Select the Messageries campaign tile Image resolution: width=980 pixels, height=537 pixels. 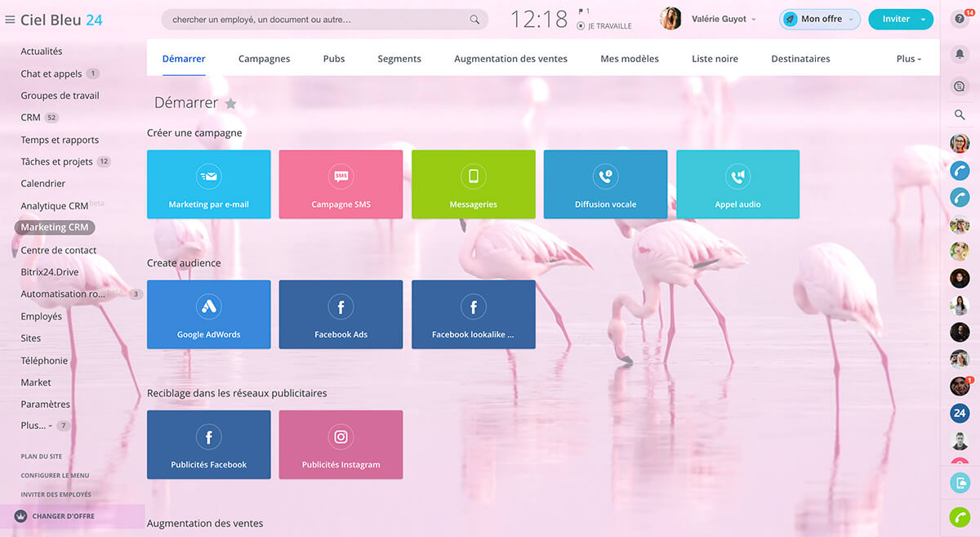[x=473, y=184]
